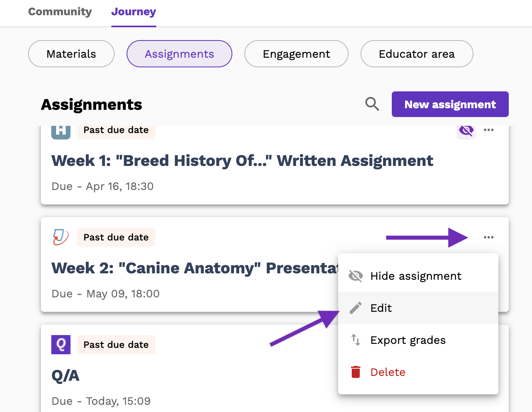Click the red trash can icon
This screenshot has height=412, width=532.
(x=356, y=372)
